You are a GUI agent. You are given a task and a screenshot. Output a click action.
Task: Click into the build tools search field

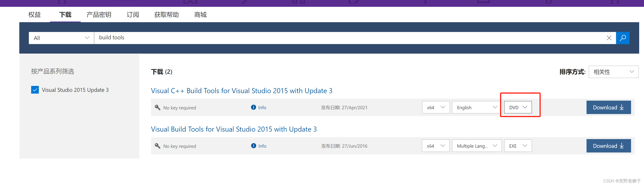pyautogui.click(x=350, y=38)
